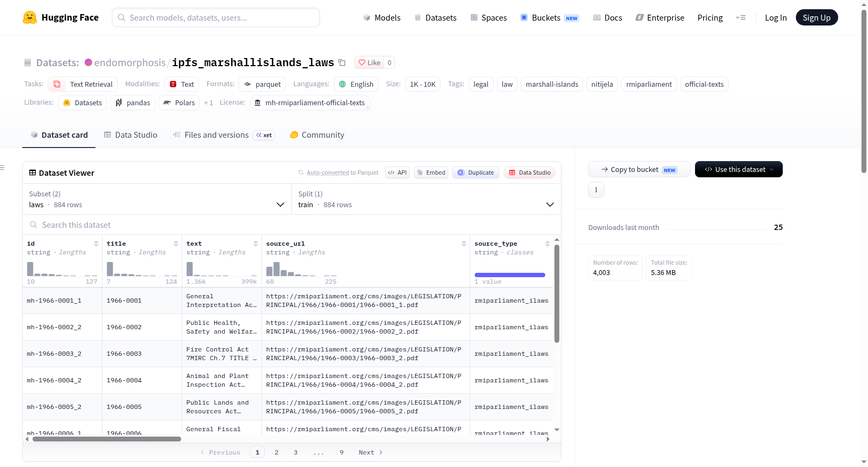Open the three-dot more options button
868x467 pixels.
click(596, 190)
